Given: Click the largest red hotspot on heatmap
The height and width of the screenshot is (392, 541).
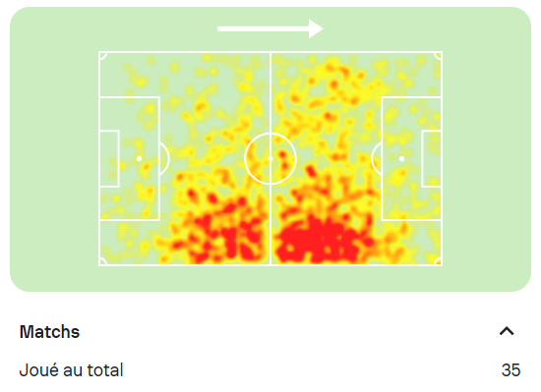Looking at the screenshot, I should coord(319,240).
